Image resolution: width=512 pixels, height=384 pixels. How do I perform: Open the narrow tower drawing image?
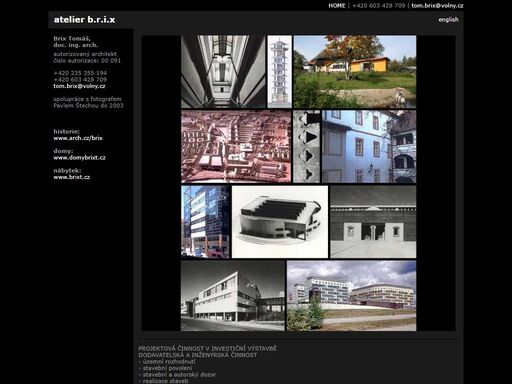pos(280,72)
